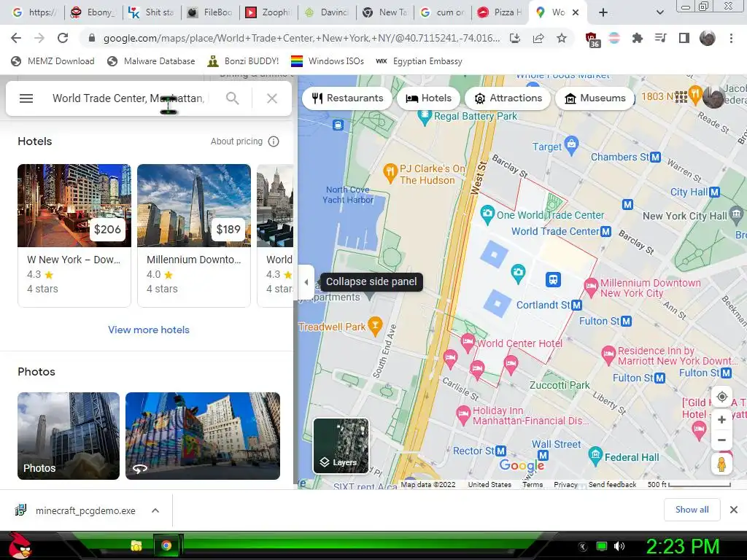Click Millennium Downtown hotel pin on map
The height and width of the screenshot is (560, 747).
click(x=591, y=287)
